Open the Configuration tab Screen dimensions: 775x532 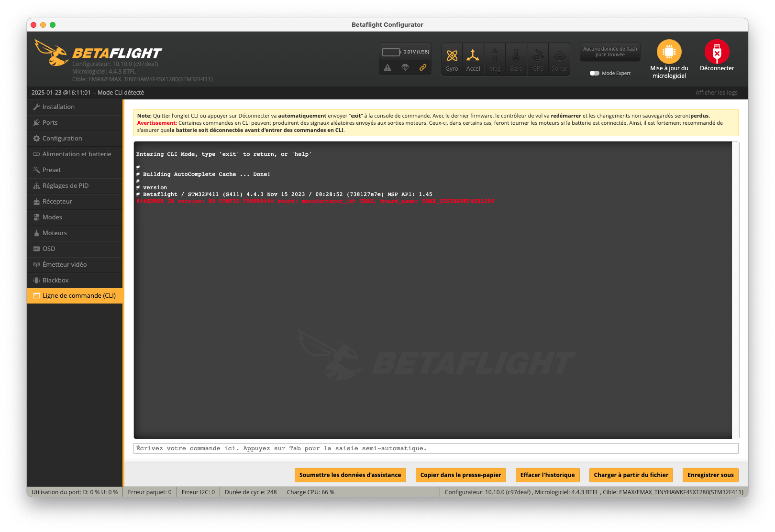[x=75, y=139]
